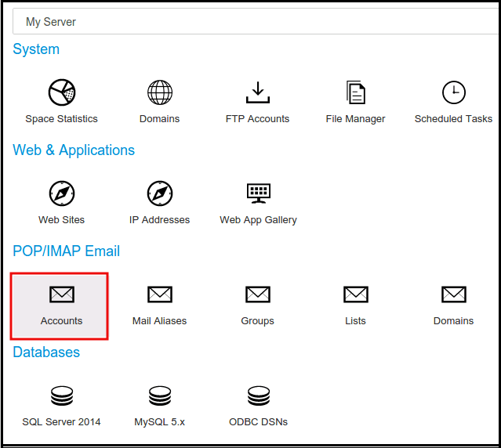This screenshot has width=501, height=448.
Task: Open IP Addresses compass icon
Action: [x=160, y=193]
